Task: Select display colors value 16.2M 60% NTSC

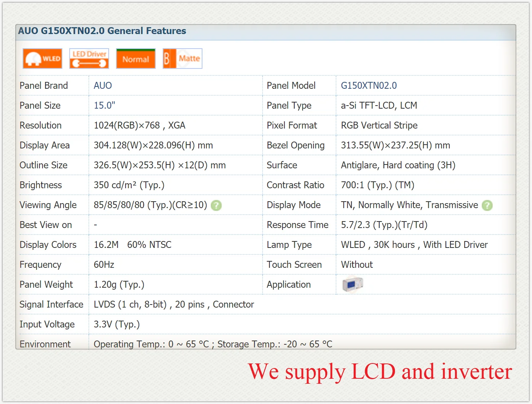Action: click(133, 245)
